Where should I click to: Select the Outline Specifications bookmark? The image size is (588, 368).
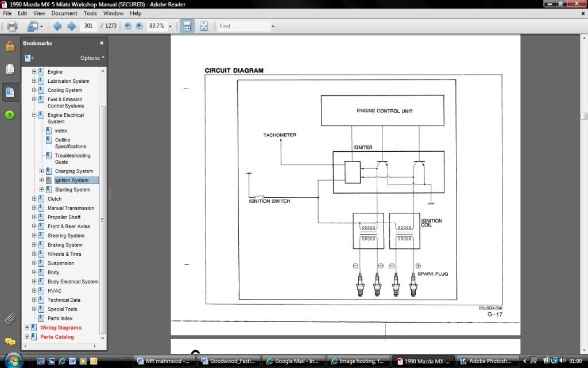[71, 143]
